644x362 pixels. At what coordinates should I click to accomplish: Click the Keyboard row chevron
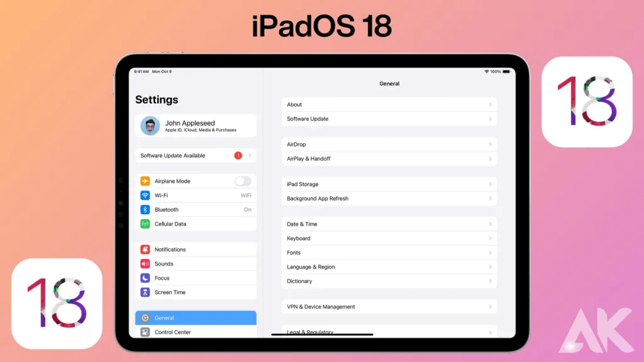pyautogui.click(x=491, y=238)
